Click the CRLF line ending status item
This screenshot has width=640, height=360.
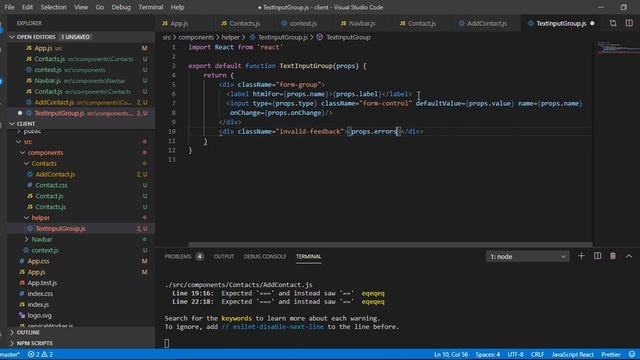click(538, 355)
